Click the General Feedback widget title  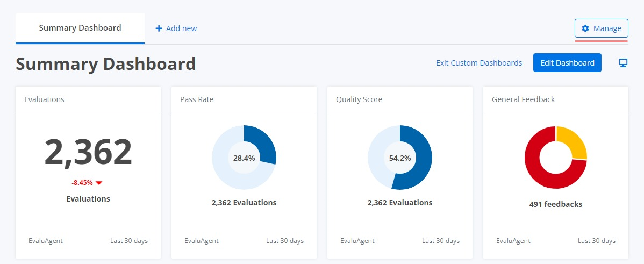tap(523, 99)
